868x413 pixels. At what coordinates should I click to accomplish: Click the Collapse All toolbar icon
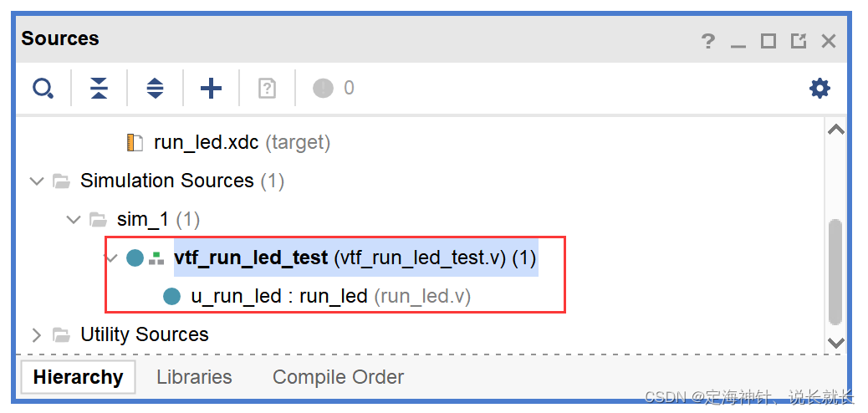[x=99, y=88]
